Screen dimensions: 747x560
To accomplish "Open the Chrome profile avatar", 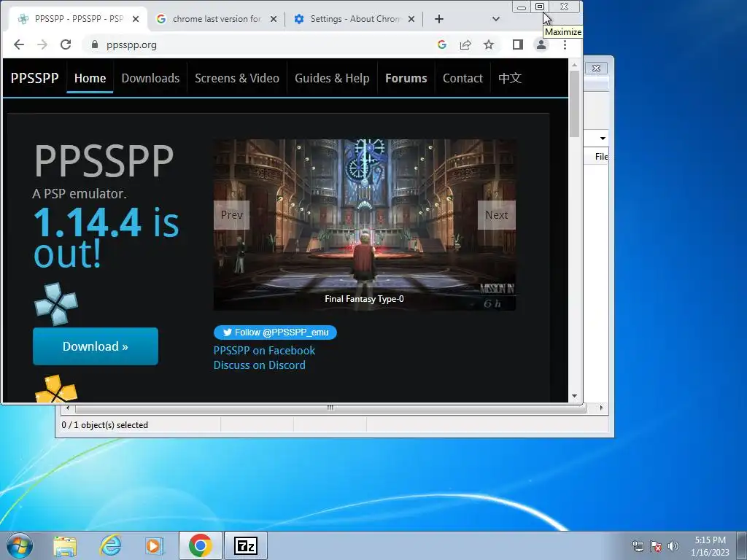I will tap(541, 44).
